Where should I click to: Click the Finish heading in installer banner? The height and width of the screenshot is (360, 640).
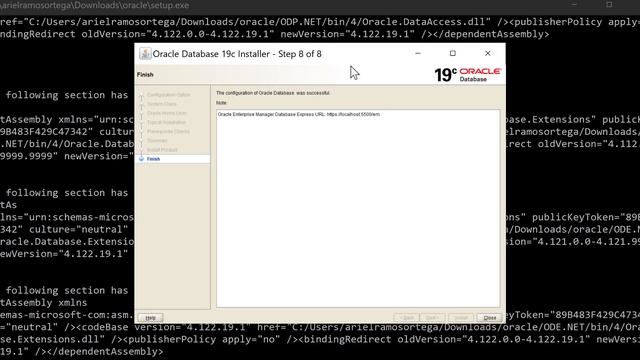point(145,75)
